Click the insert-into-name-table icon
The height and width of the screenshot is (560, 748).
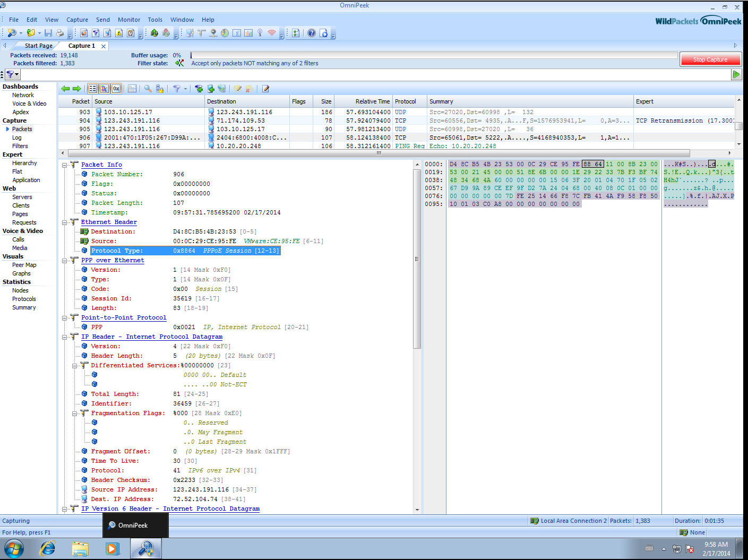[211, 89]
